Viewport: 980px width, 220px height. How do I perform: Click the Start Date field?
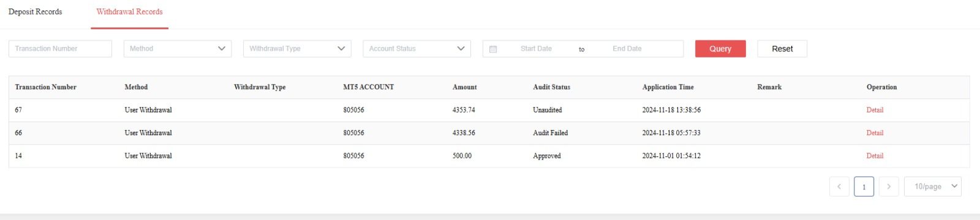tap(536, 49)
